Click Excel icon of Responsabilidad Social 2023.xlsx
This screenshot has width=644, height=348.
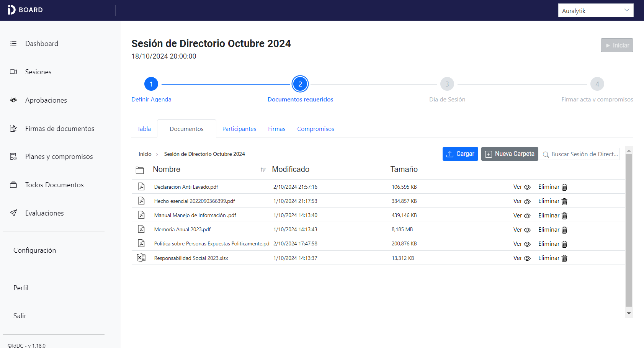pos(141,258)
